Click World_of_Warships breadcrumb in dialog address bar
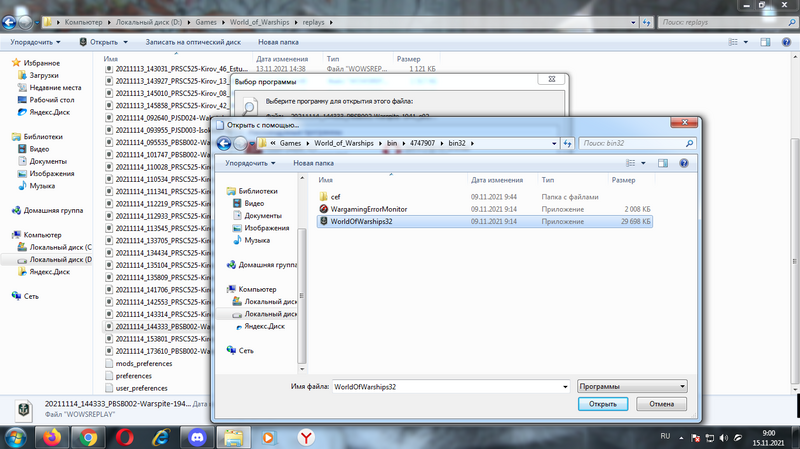The height and width of the screenshot is (449, 800). [x=344, y=143]
